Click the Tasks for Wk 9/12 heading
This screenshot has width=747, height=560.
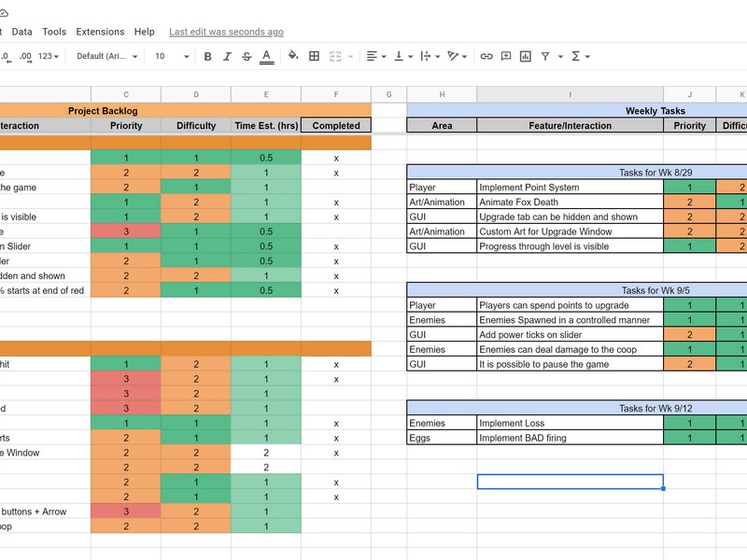[577, 408]
